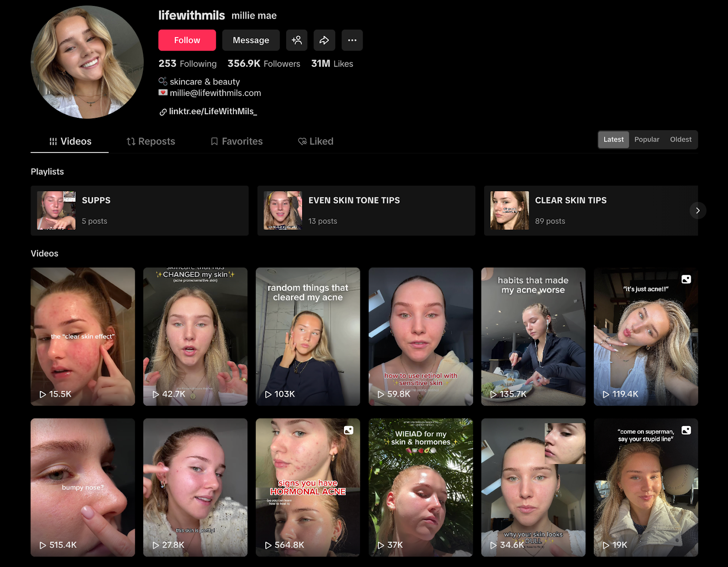This screenshot has height=567, width=728.
Task: Click photo-post icon on superman video
Action: click(x=686, y=430)
